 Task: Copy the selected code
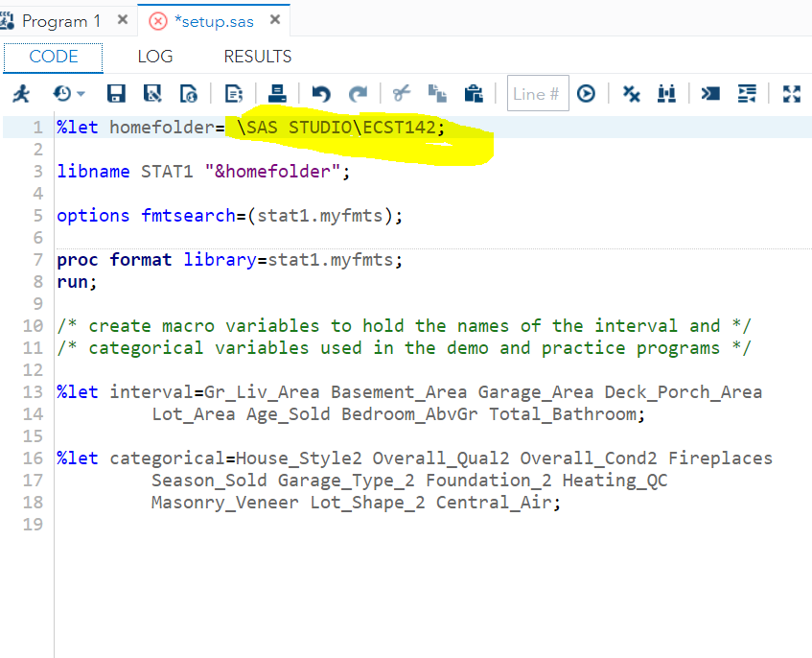pyautogui.click(x=437, y=94)
